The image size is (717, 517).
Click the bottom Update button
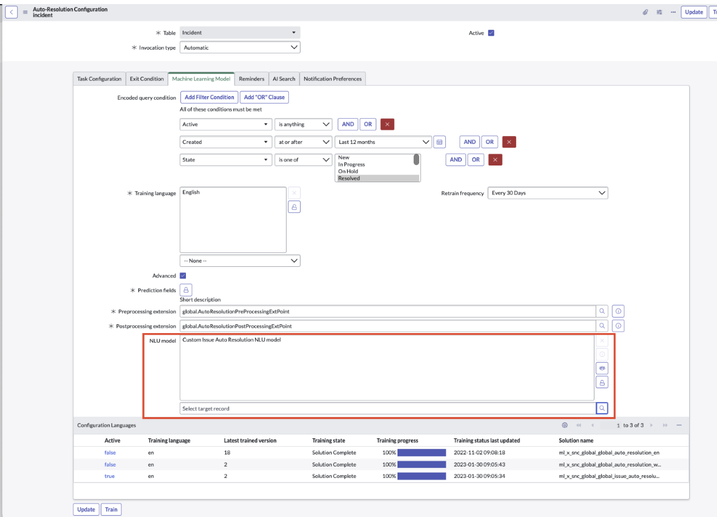coord(86,509)
